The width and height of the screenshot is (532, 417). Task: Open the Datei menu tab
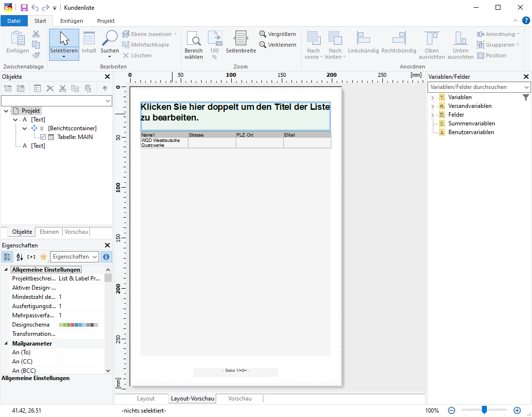(x=14, y=21)
